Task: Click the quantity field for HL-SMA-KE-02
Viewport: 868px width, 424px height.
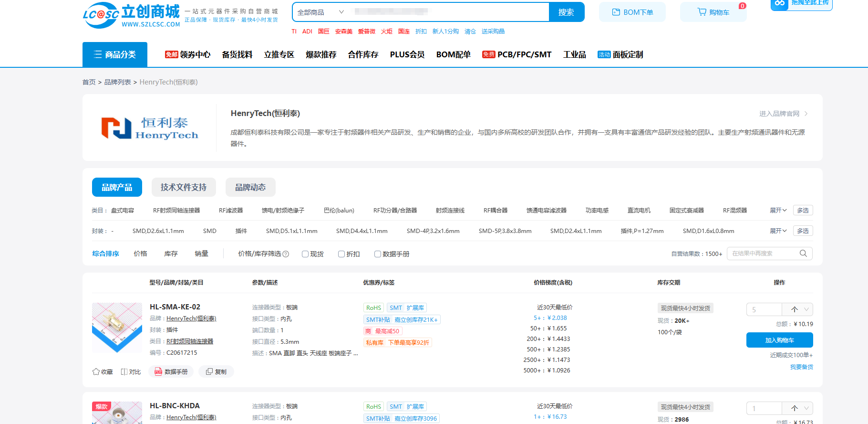Action: (x=764, y=309)
